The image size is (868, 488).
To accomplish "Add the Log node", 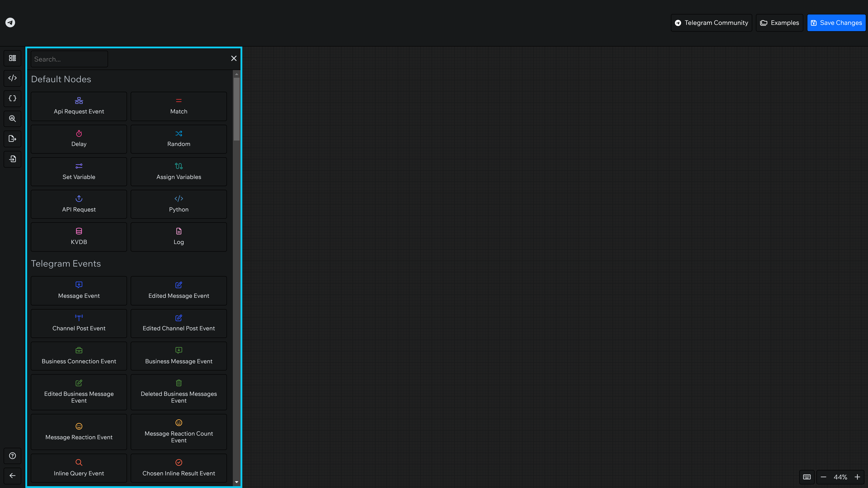I will pyautogui.click(x=179, y=237).
